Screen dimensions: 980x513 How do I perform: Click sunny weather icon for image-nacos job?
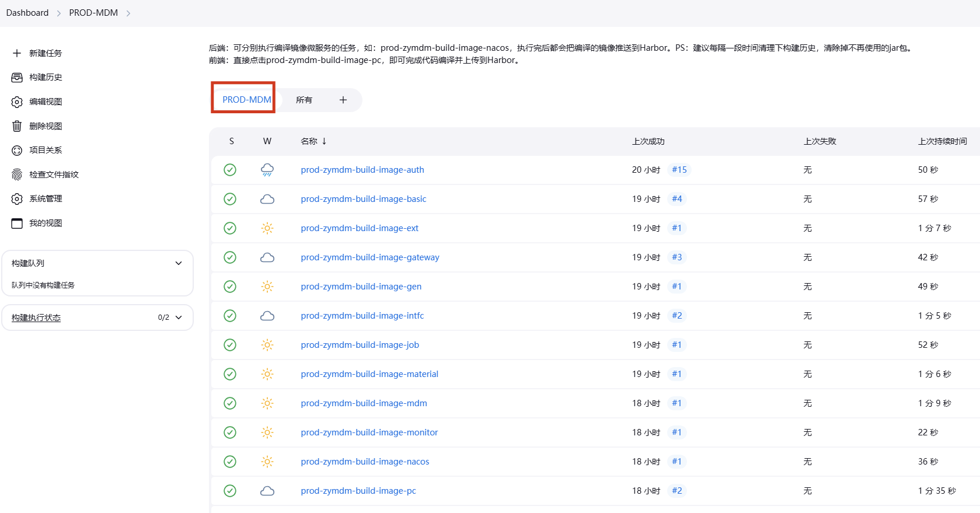click(x=267, y=462)
